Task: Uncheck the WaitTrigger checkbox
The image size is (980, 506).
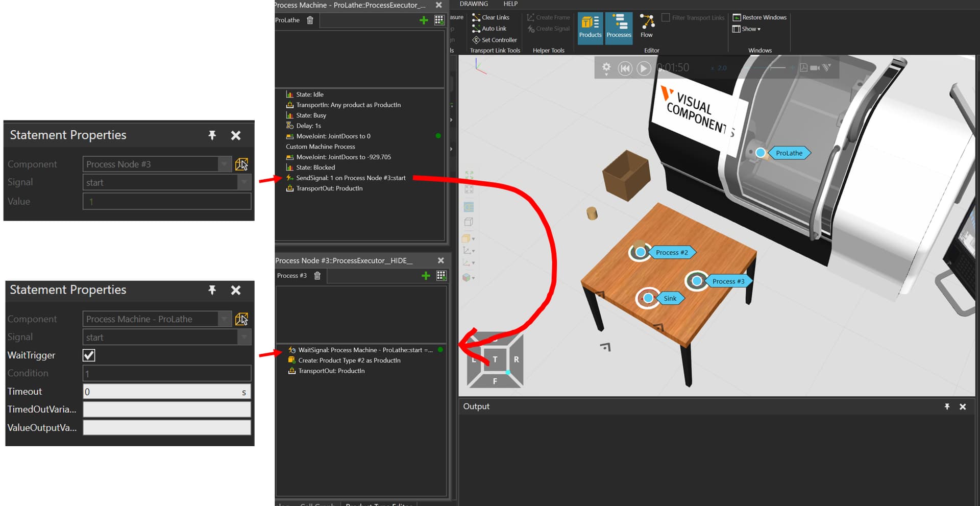Action: point(89,355)
